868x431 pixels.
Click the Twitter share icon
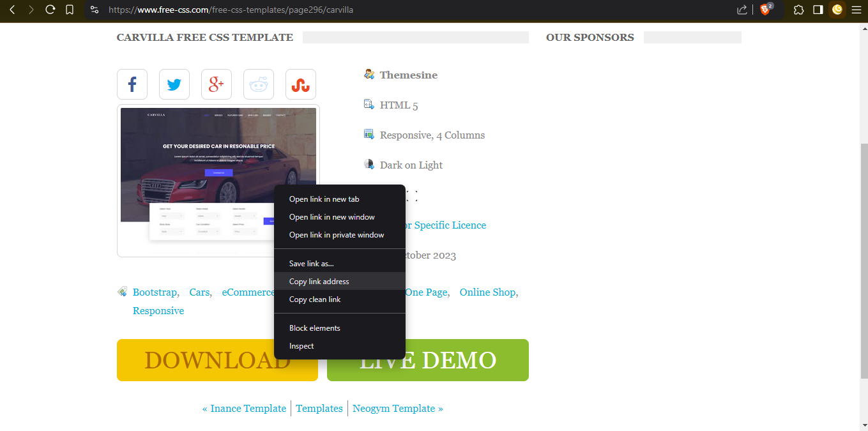174,84
